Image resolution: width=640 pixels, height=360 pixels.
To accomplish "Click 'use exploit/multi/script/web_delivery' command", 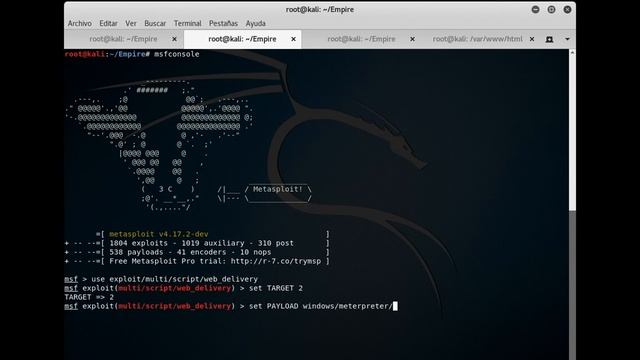I will 174,279.
